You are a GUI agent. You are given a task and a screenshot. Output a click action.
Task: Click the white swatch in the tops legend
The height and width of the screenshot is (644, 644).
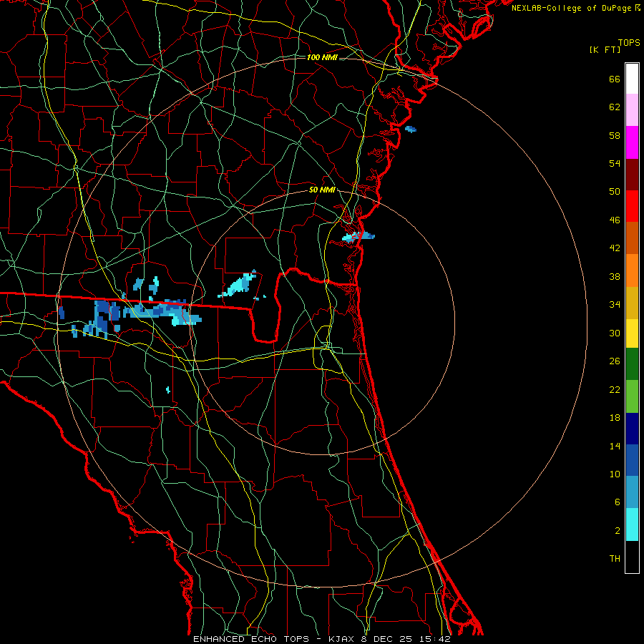pos(632,79)
